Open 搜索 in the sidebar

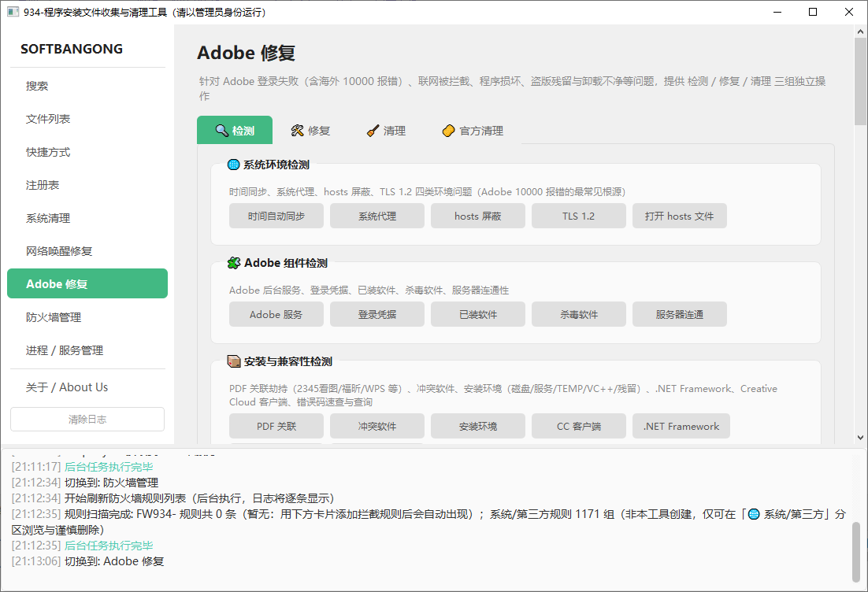pos(87,86)
